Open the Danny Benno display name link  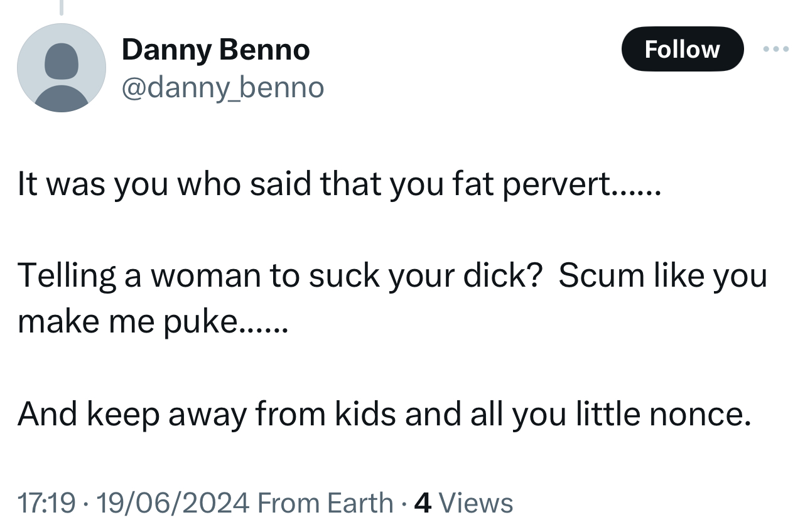(x=215, y=50)
